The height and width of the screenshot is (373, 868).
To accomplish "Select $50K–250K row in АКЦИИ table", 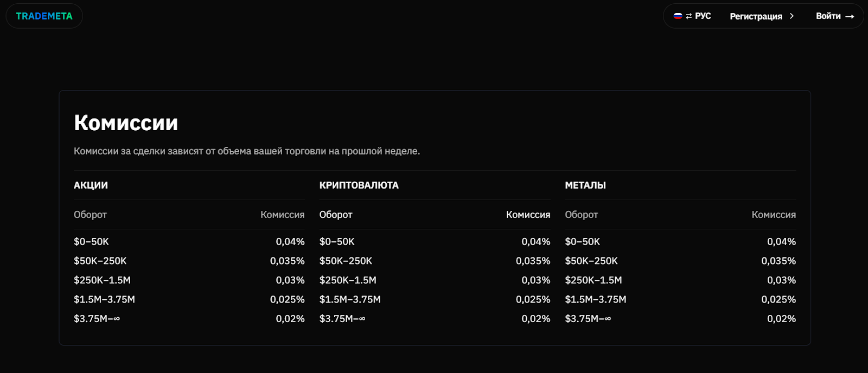I will click(x=189, y=261).
